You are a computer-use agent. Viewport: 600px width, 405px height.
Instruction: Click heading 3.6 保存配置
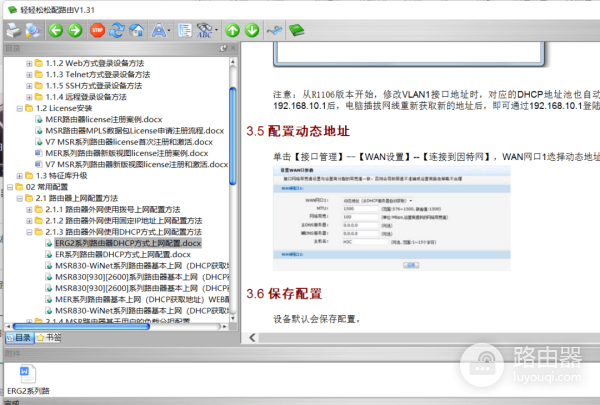pos(284,294)
